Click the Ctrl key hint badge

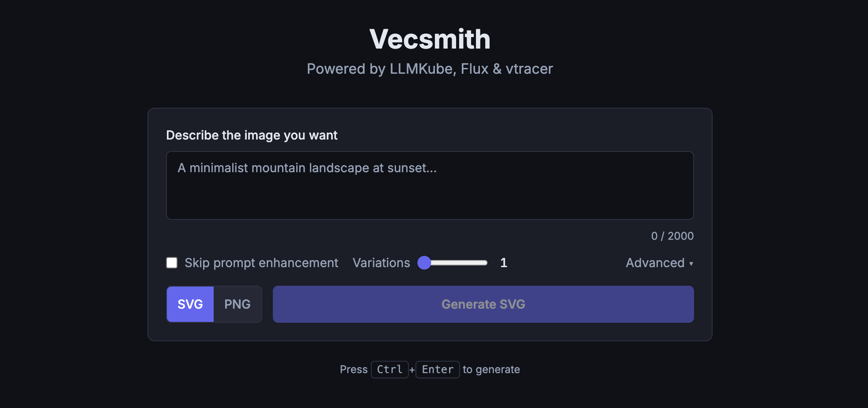click(x=390, y=370)
